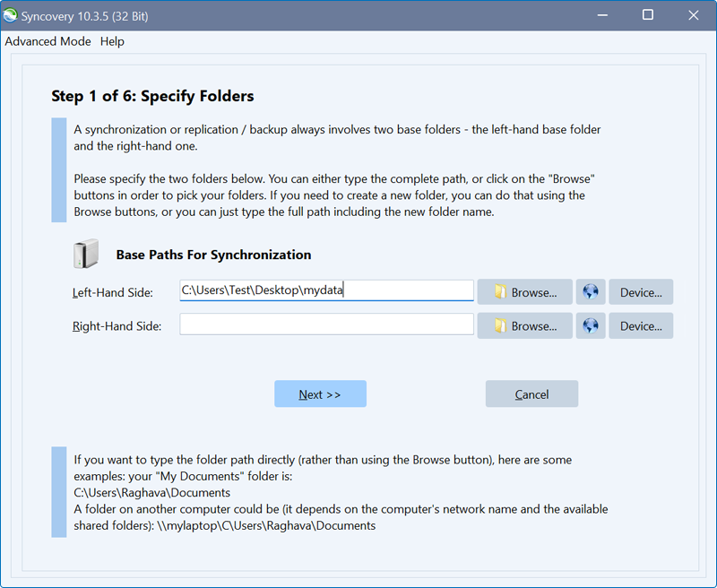717x588 pixels.
Task: Close the Syncovery window
Action: 693,15
